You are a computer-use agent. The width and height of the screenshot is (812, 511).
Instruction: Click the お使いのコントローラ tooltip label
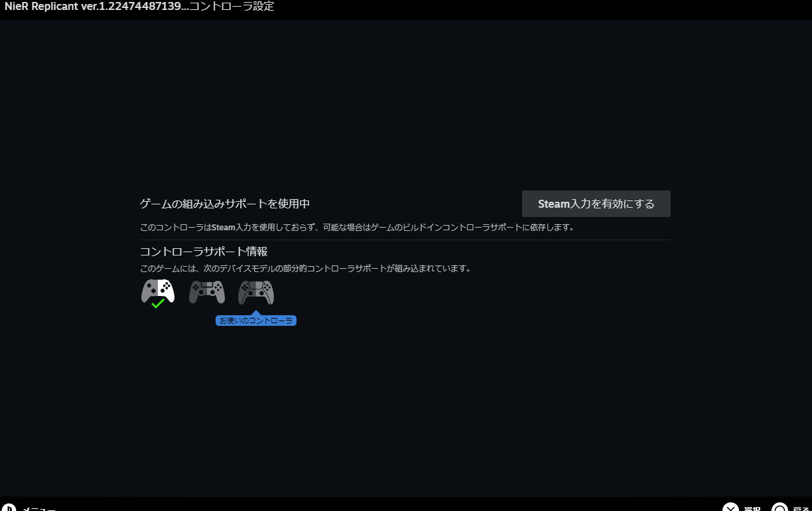tap(256, 321)
